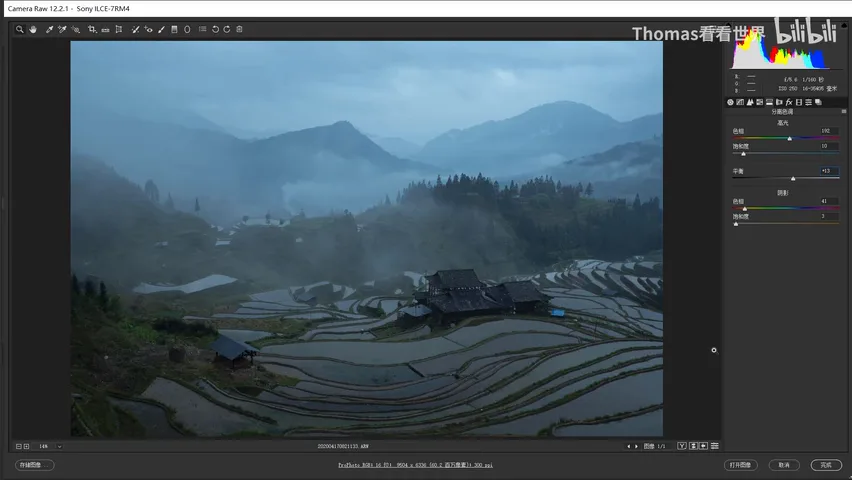Switch to the Presets panel tab
Viewport: 852px width, 480px height.
pos(809,102)
